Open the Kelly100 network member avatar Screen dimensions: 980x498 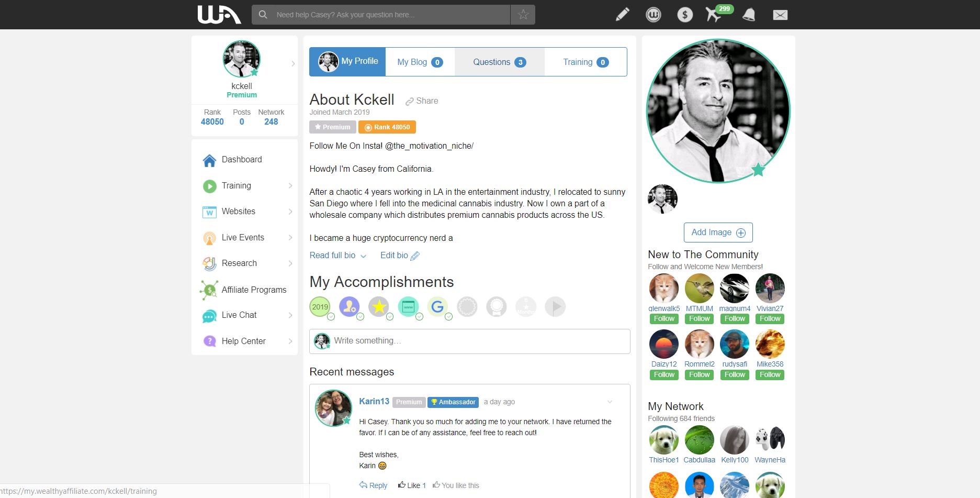coord(735,440)
